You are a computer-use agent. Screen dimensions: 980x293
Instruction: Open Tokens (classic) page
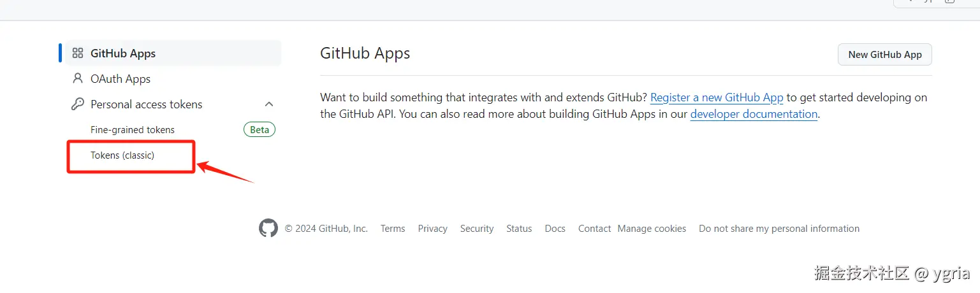point(122,155)
